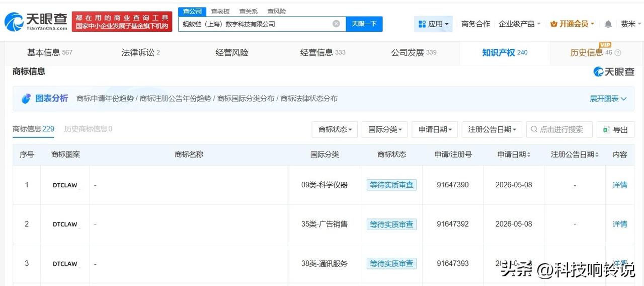Expand 企业级产品 menu
This screenshot has width=644, height=286.
pyautogui.click(x=520, y=24)
